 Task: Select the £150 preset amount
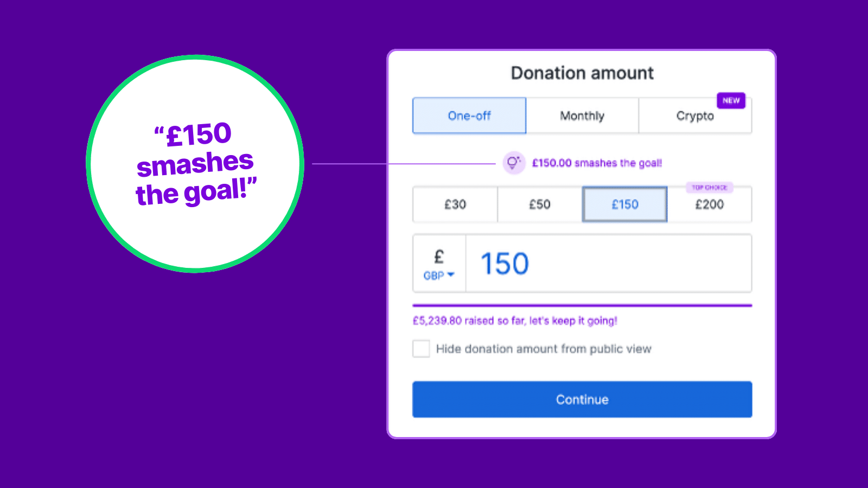(x=624, y=204)
